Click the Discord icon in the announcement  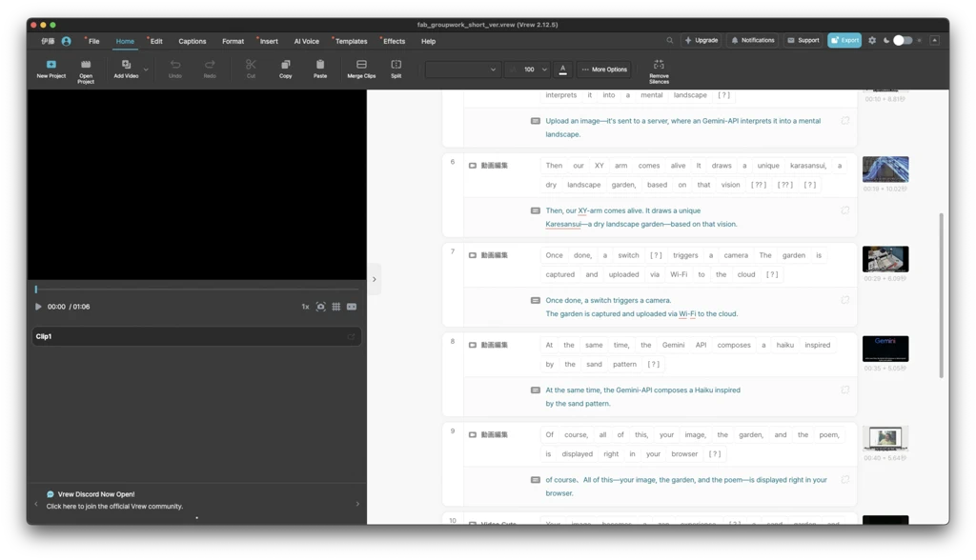pyautogui.click(x=51, y=494)
